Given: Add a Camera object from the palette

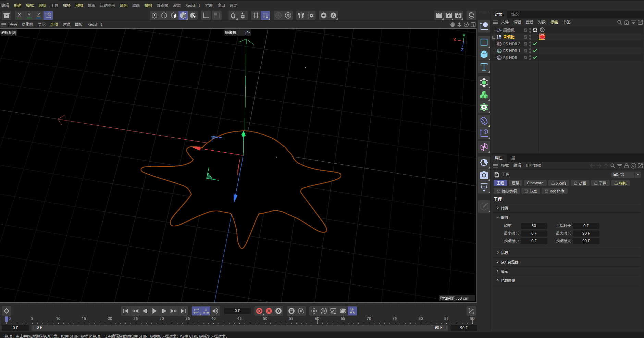Looking at the screenshot, I should (484, 175).
